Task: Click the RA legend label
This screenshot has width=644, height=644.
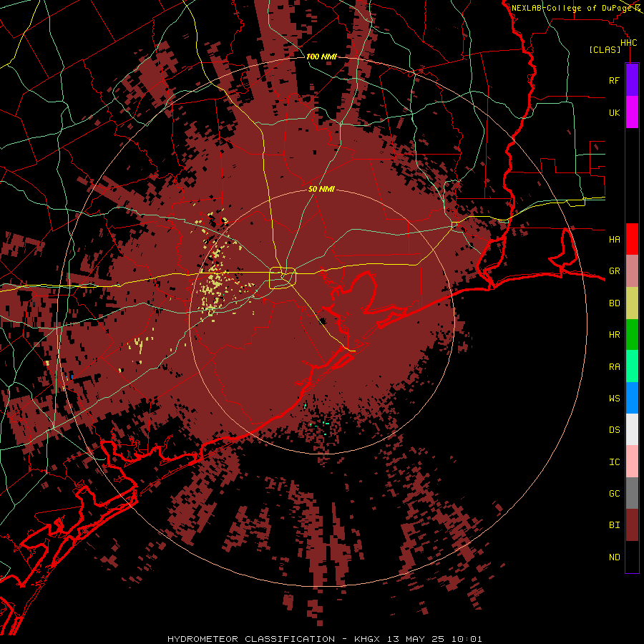Action: tap(614, 366)
